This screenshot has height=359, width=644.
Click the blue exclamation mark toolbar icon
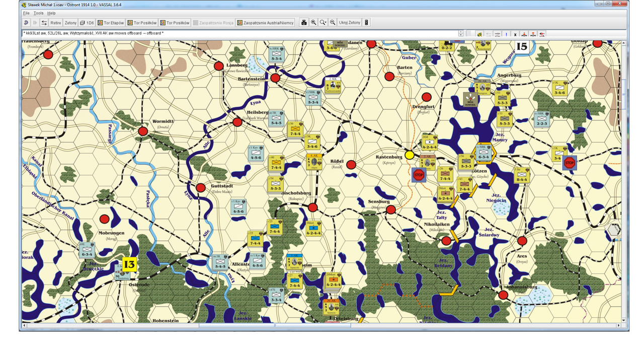pos(506,34)
